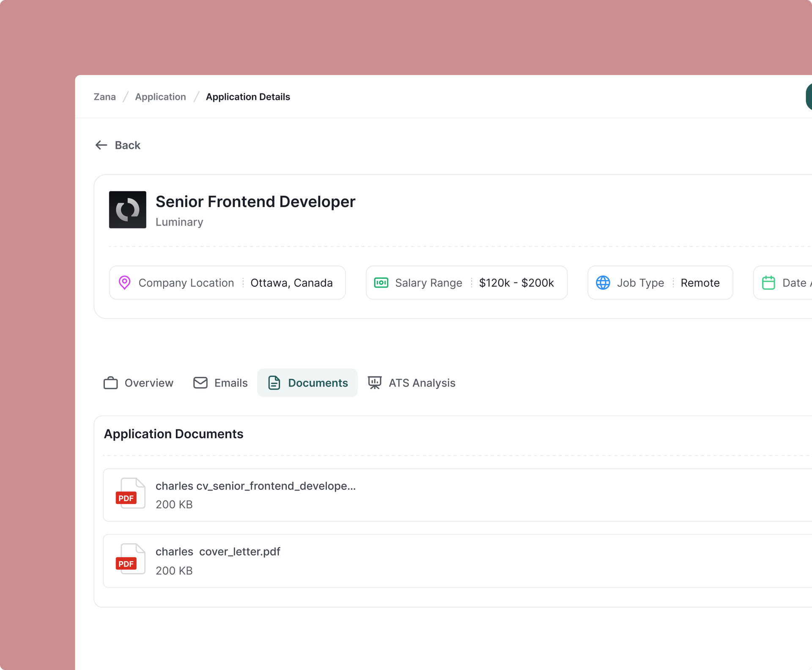Open the Emails tab
Screen dimensions: 812x670
(230, 383)
